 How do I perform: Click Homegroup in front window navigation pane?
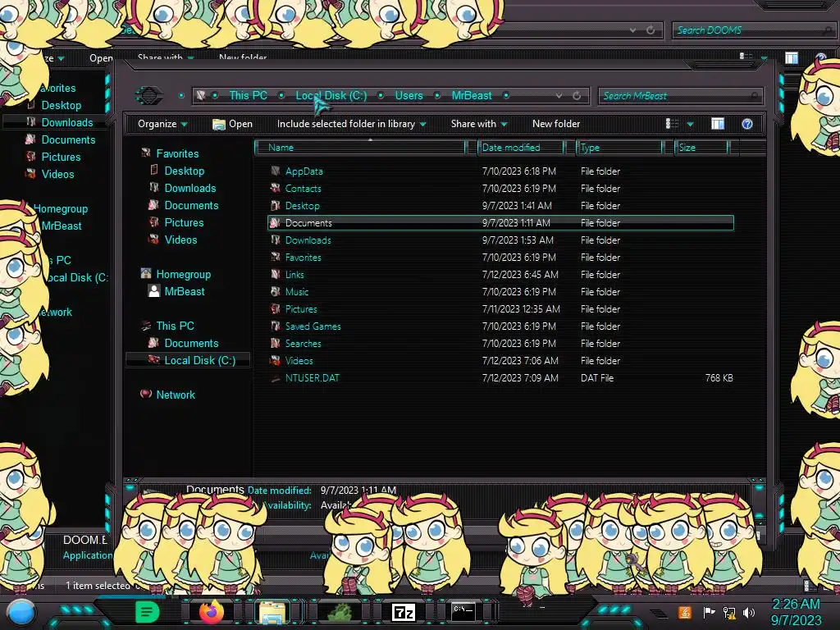183,274
